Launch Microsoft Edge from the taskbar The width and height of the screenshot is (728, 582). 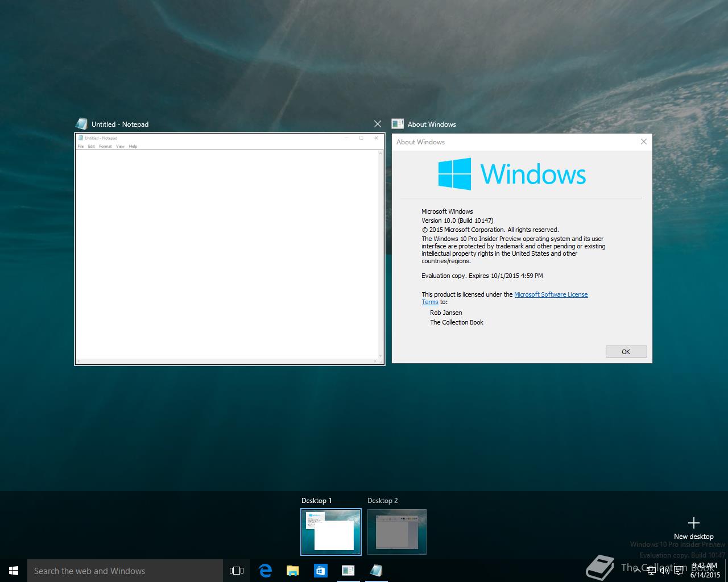[x=265, y=571]
